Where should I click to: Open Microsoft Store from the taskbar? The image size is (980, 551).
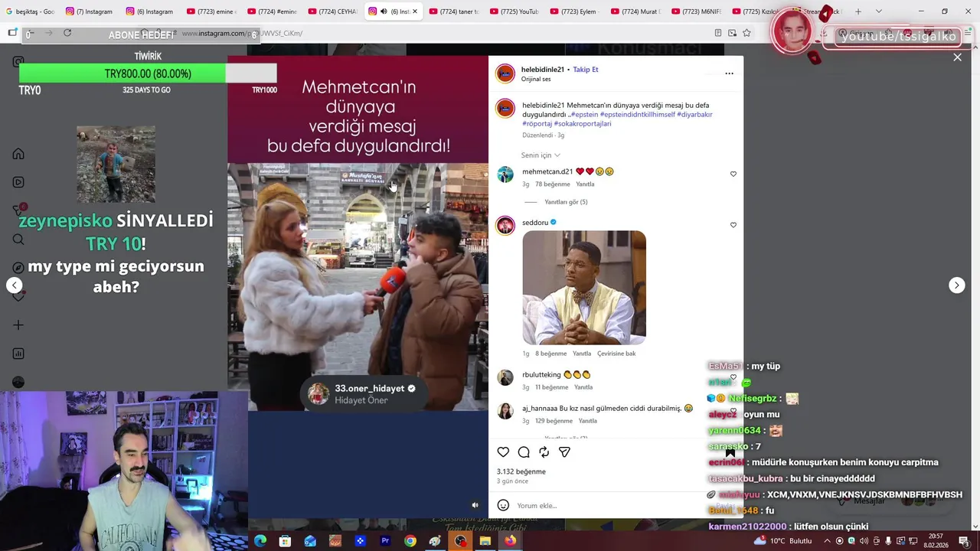tap(285, 541)
